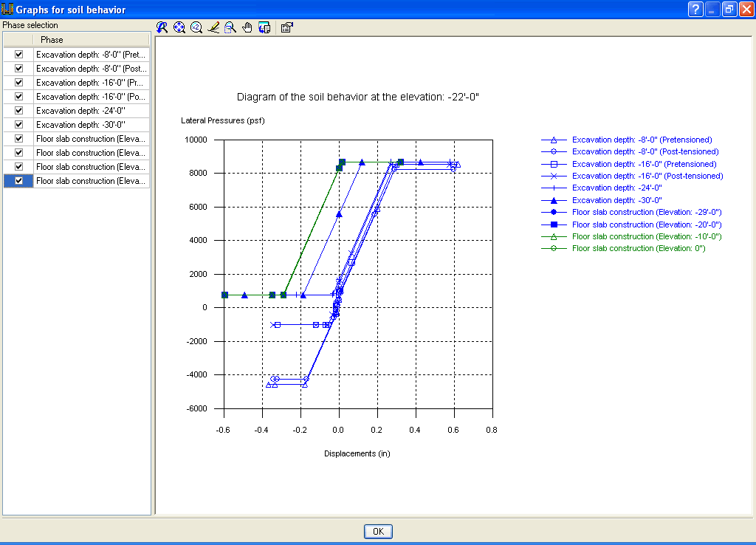Uncheck Excavation depth -24'-0" checkbox
This screenshot has height=545, width=756.
coord(18,111)
